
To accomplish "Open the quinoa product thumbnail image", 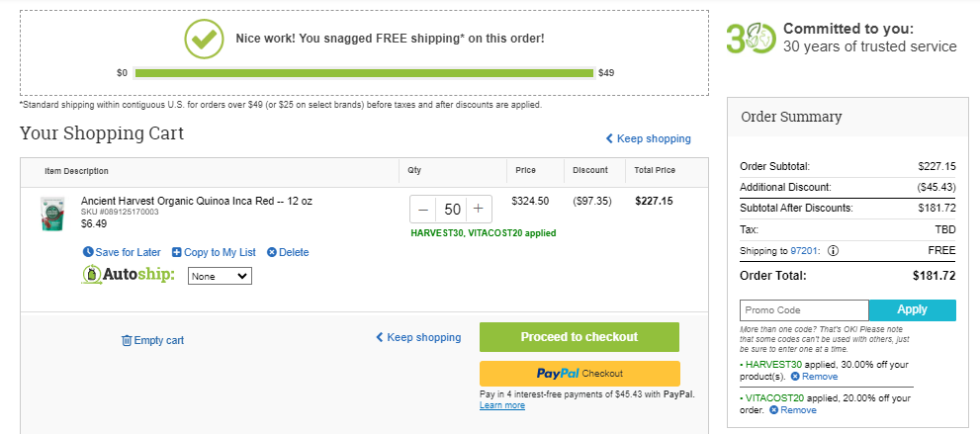I will (x=52, y=215).
